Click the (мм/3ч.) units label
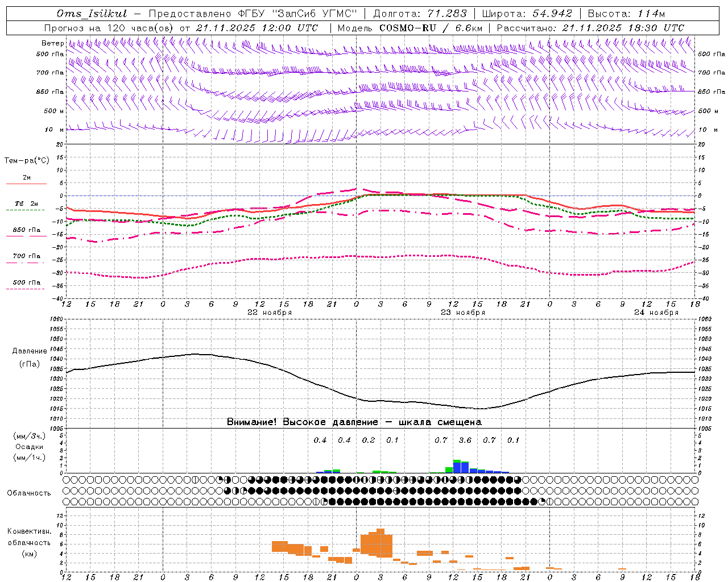Viewport: 728px width, 582px height. point(30,436)
